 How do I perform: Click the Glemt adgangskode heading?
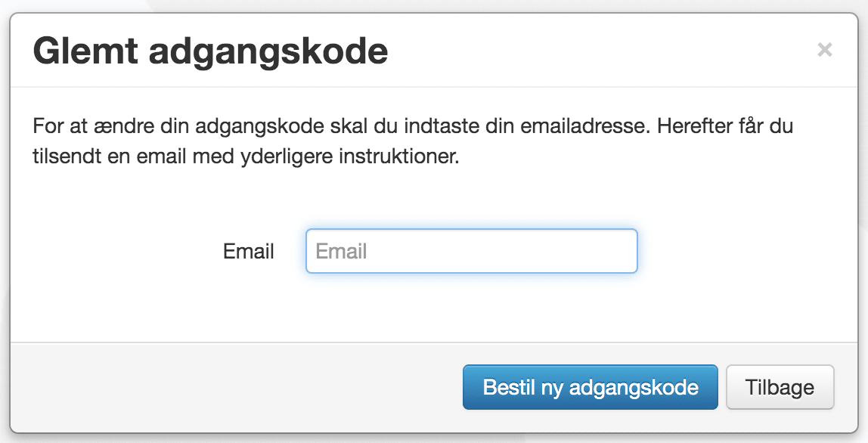click(x=210, y=51)
